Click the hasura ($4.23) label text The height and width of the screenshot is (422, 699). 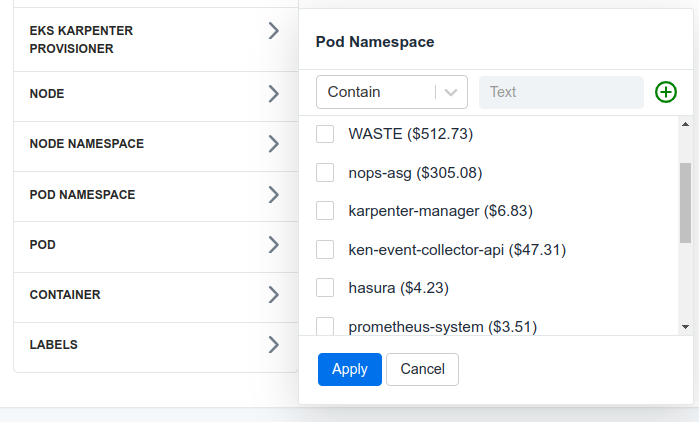point(399,288)
